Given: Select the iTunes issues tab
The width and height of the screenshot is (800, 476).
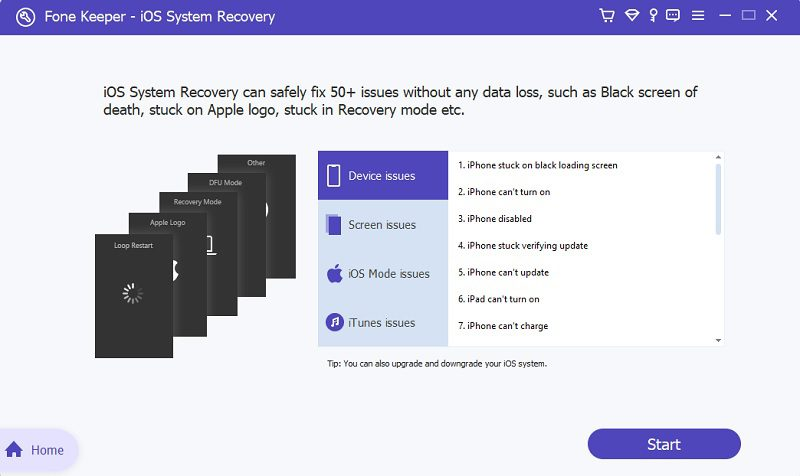Looking at the screenshot, I should click(x=382, y=323).
